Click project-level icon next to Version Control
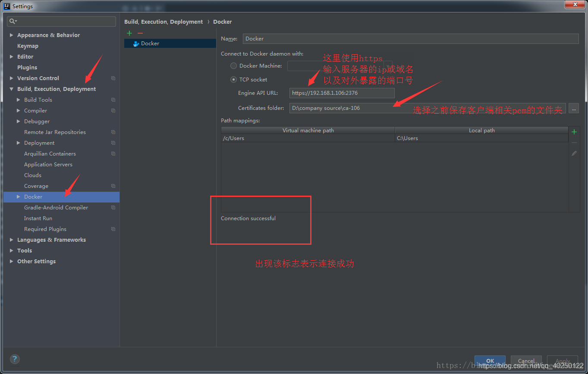This screenshot has height=374, width=588. [113, 78]
